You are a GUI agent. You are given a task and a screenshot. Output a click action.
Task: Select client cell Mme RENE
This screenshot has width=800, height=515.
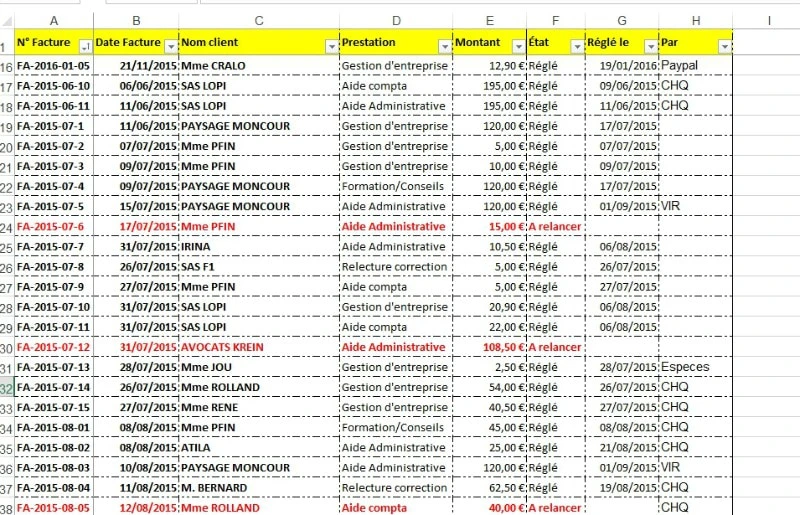[x=259, y=407]
